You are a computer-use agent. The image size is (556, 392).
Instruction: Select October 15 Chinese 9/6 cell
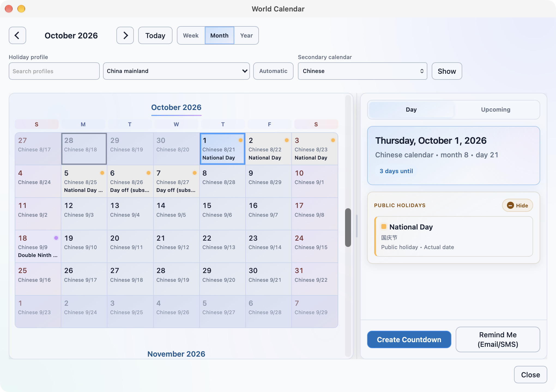(222, 214)
